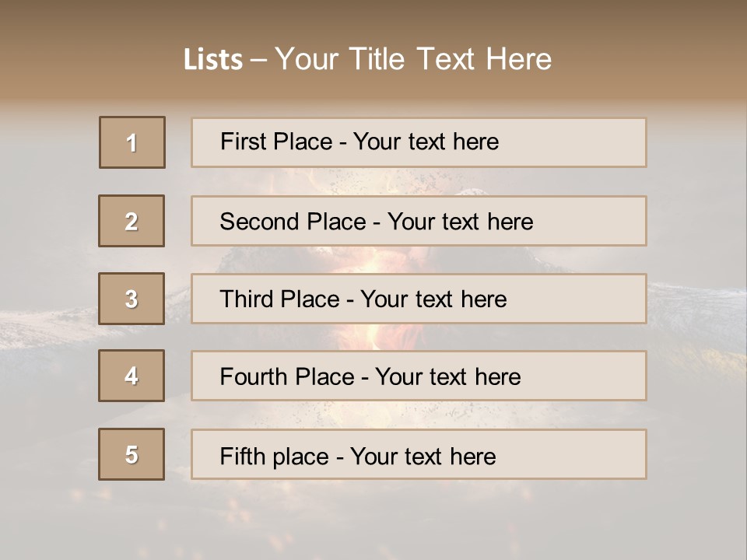Click on the word "Third"
The height and width of the screenshot is (560, 747).
coord(247,299)
